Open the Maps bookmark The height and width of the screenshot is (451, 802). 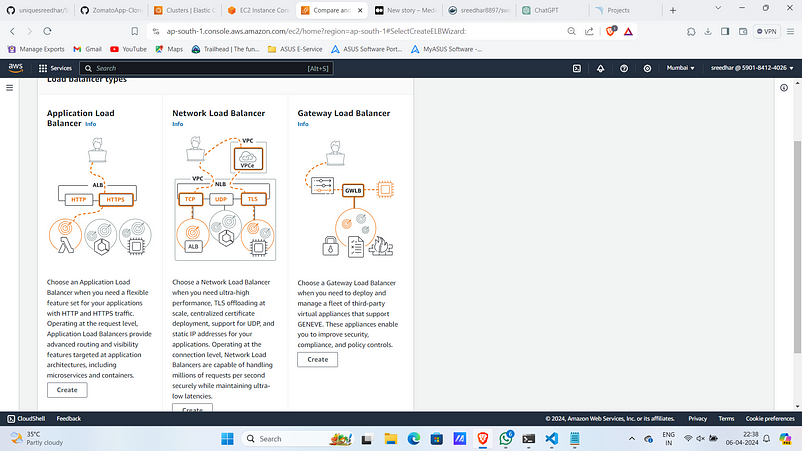[169, 49]
